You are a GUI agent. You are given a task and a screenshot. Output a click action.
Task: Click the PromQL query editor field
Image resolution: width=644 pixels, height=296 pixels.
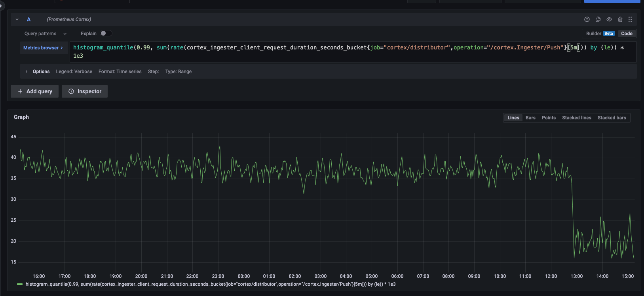click(353, 52)
